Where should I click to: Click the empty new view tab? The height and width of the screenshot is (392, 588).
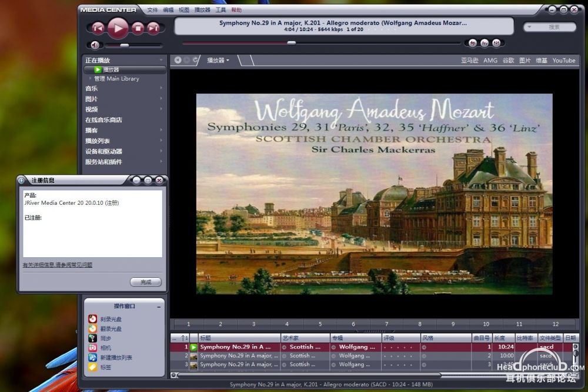pyautogui.click(x=246, y=60)
